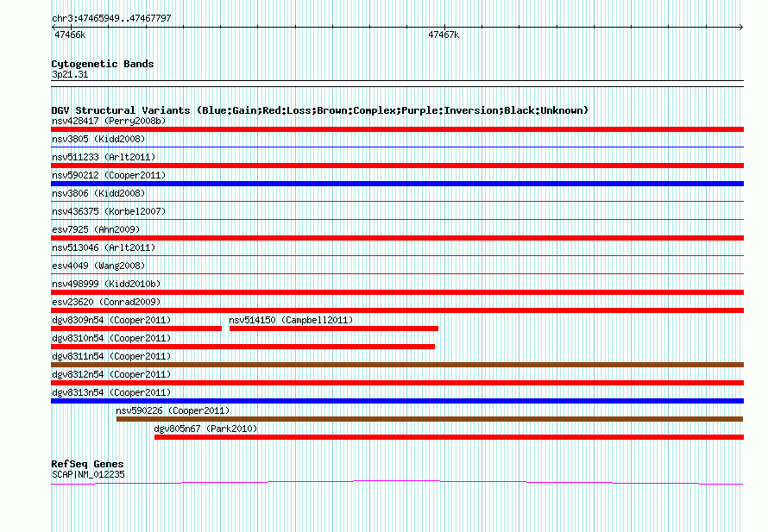This screenshot has width=768, height=532.
Task: Select the nsv514150 red loss bar
Action: [x=334, y=329]
